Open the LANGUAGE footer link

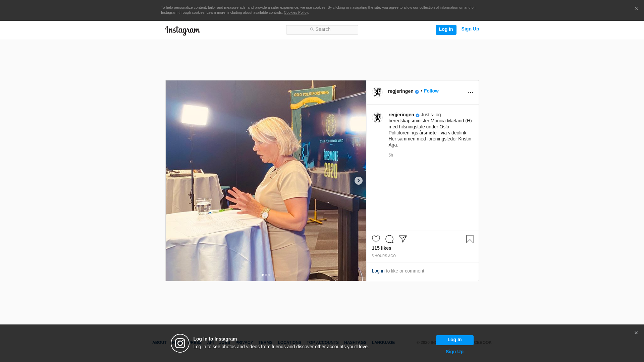click(x=383, y=343)
